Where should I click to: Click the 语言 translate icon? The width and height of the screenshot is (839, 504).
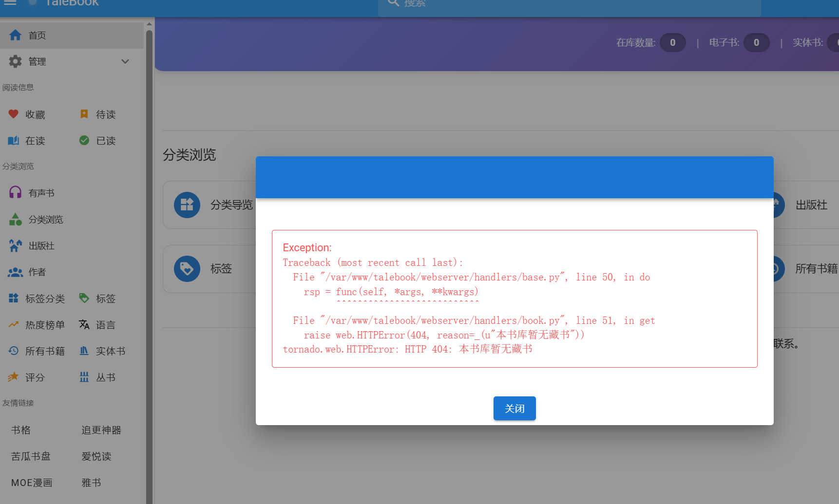pyautogui.click(x=84, y=324)
